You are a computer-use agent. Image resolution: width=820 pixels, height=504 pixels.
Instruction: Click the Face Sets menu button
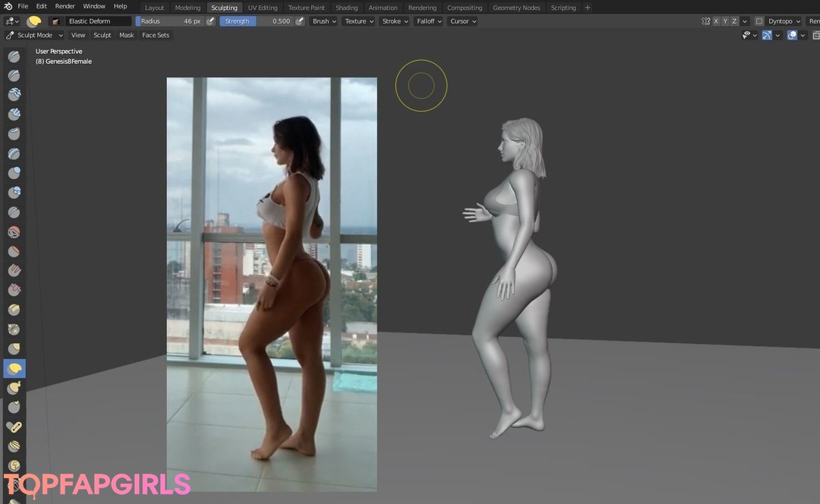tap(156, 35)
